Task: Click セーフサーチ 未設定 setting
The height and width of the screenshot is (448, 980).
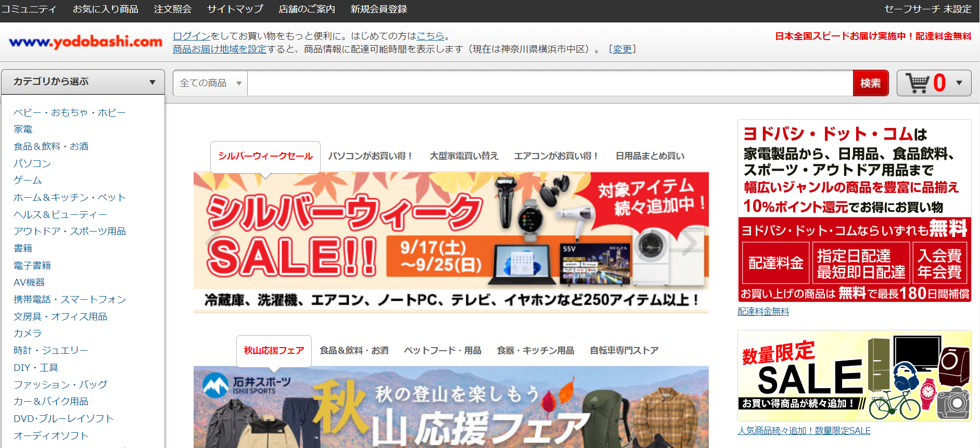Action: point(928,9)
